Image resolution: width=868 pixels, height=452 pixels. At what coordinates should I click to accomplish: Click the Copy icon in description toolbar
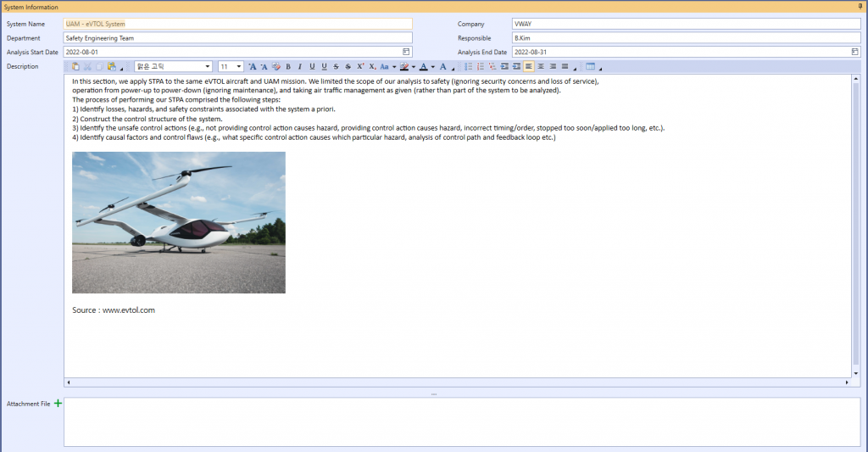point(100,66)
